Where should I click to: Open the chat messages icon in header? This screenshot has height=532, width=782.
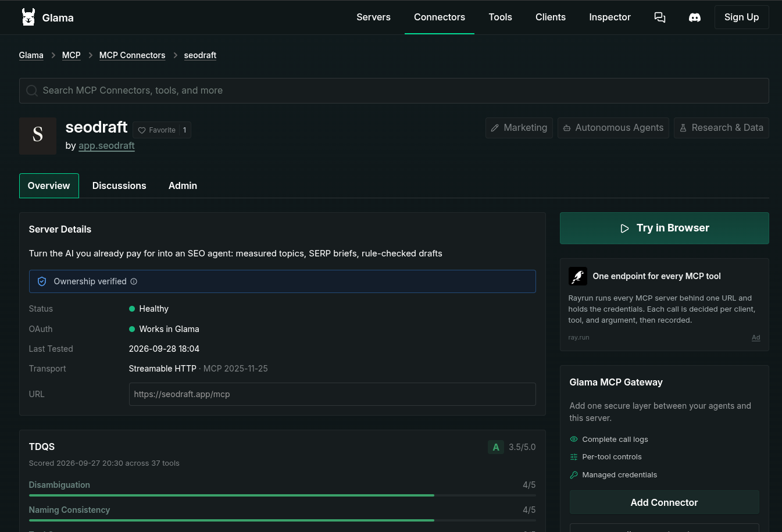(660, 17)
